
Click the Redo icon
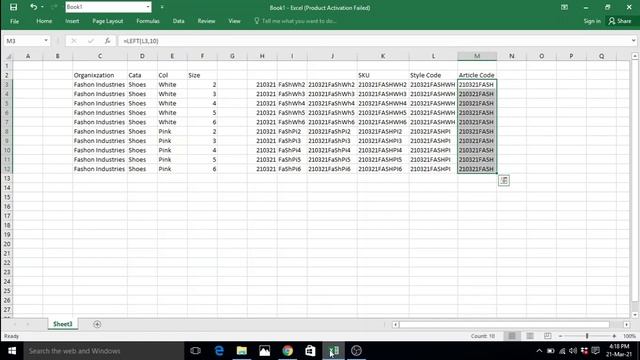[x=54, y=7]
